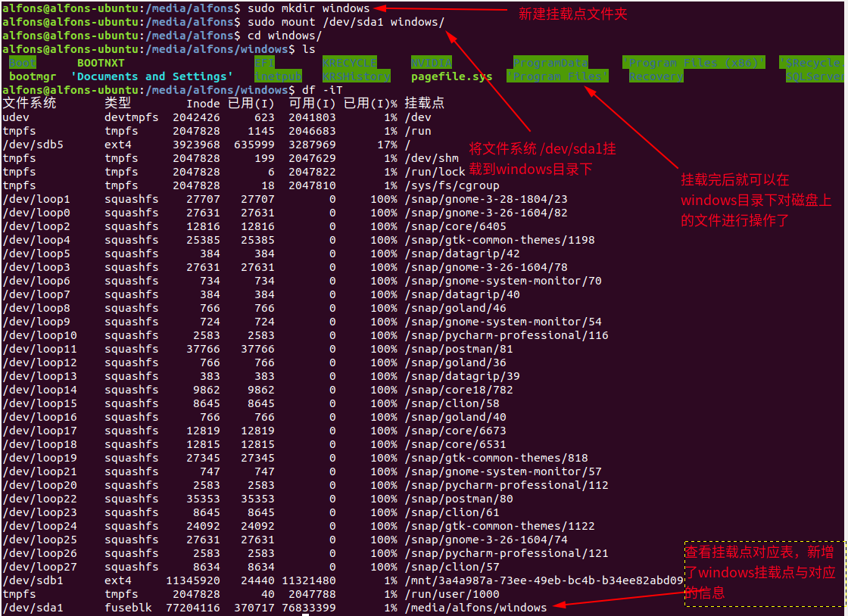Select pagefile.sys in the ls output
The width and height of the screenshot is (848, 616).
click(451, 76)
